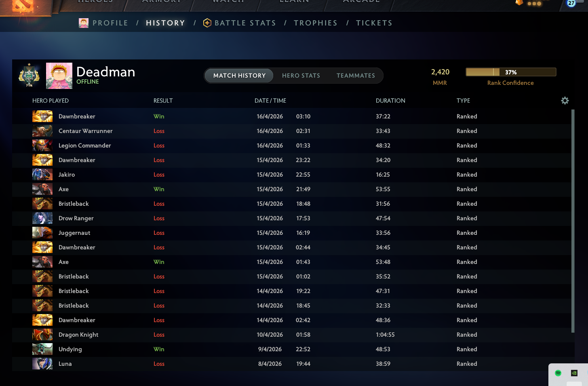Click the 16:25 duration of Jakiro match

point(383,175)
